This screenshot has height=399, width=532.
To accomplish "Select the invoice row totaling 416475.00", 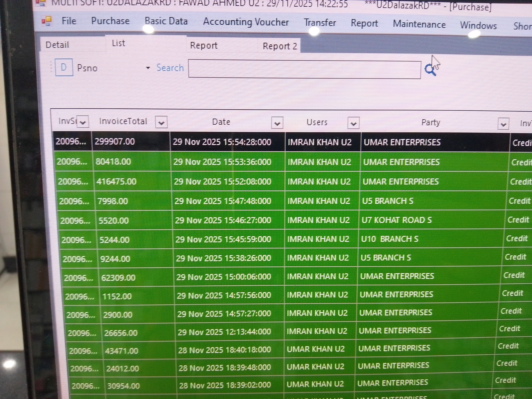I will point(116,181).
